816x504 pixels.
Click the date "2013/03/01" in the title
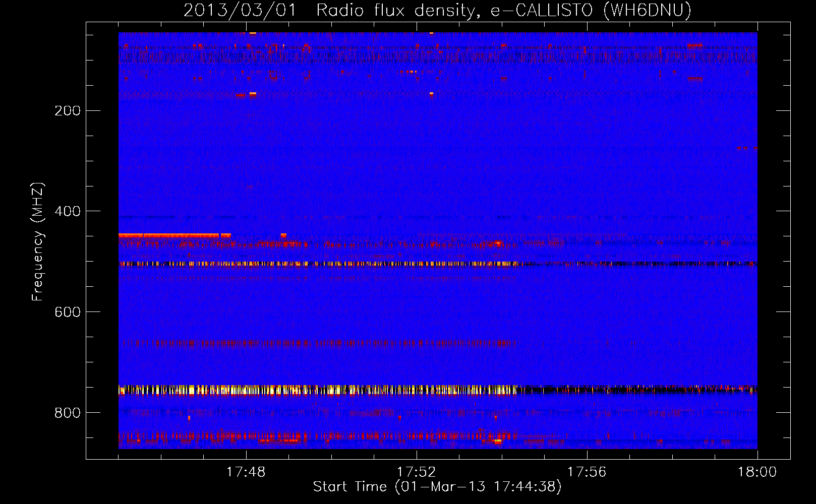pyautogui.click(x=240, y=10)
